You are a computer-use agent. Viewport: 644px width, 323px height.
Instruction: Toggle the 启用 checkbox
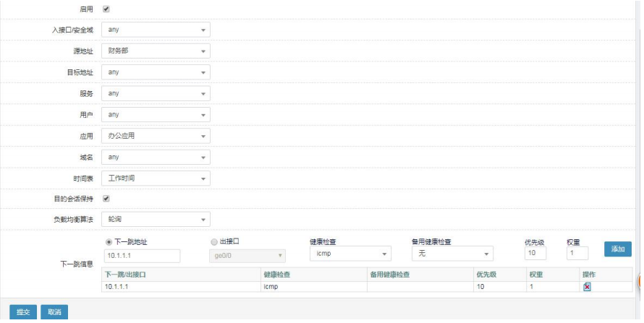click(106, 9)
